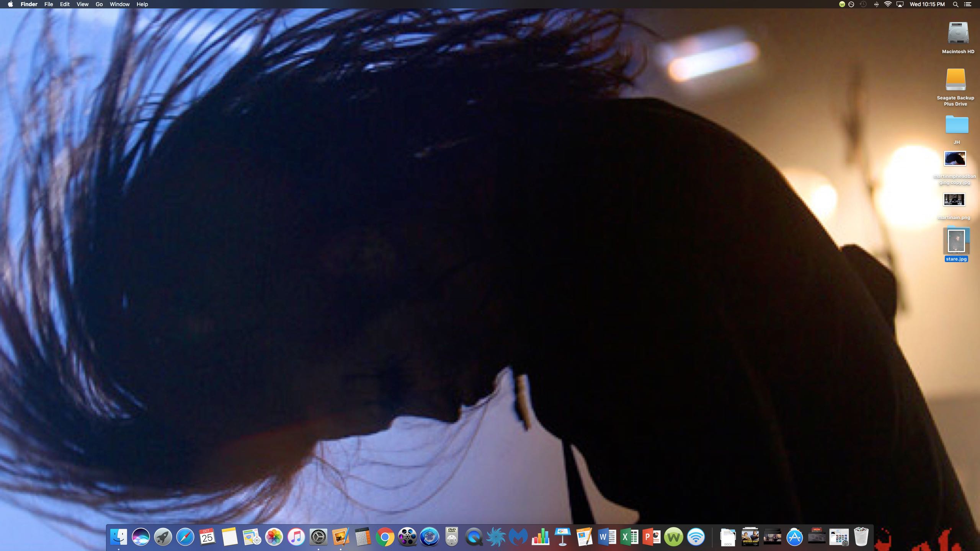Screen dimensions: 980x551
Task: Click Webroot status icon in menu bar
Action: coord(842,4)
